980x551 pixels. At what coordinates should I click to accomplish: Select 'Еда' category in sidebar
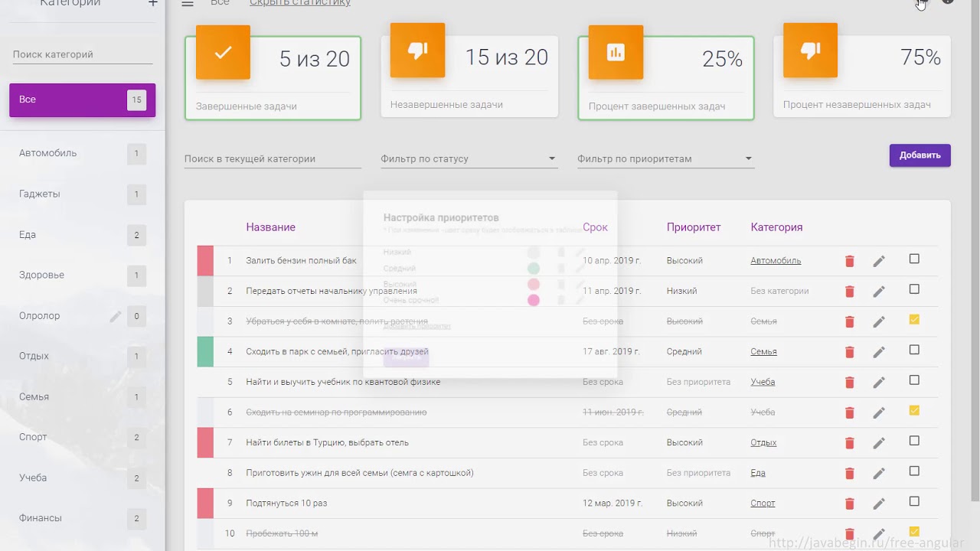(x=83, y=235)
